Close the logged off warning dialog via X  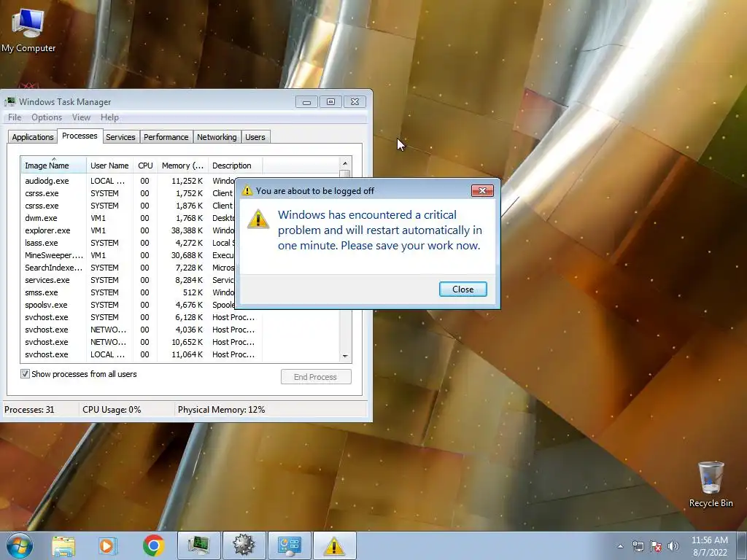(482, 190)
